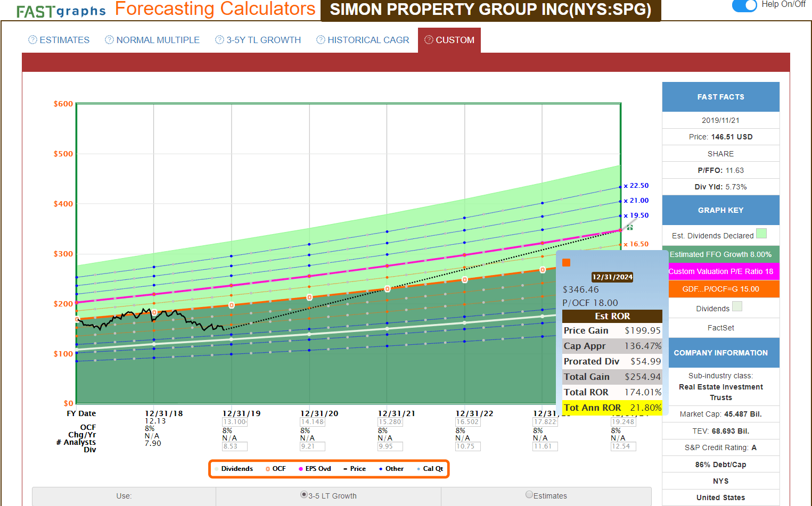Click the x 22.50 multiple label
Screen dimensions: 812x506
pos(636,186)
